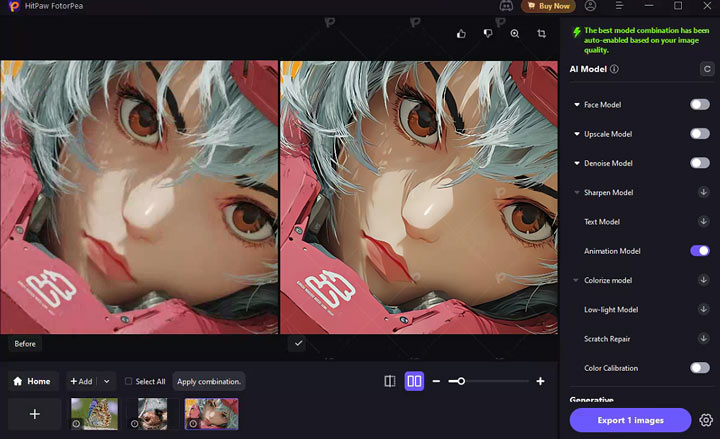Click Apply combination button

point(209,381)
